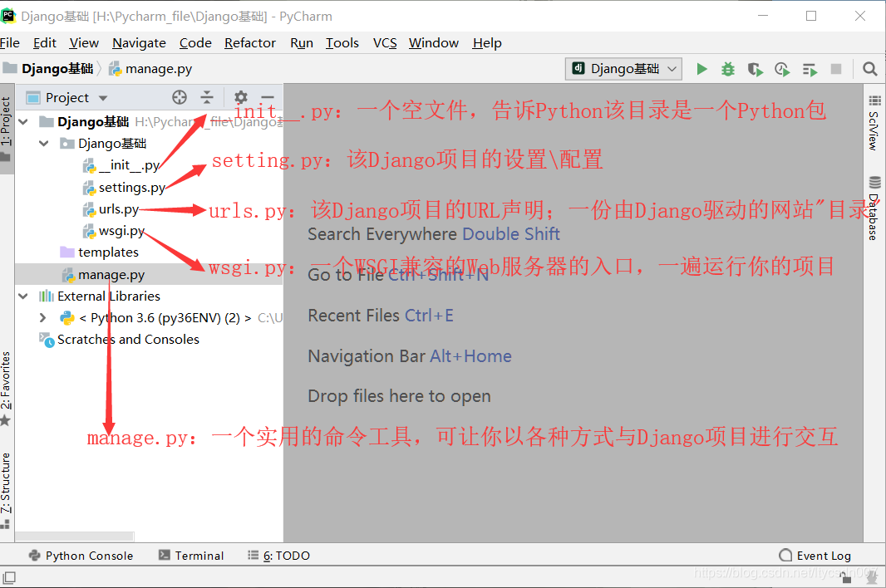
Task: Launch the profiler run icon
Action: click(782, 69)
